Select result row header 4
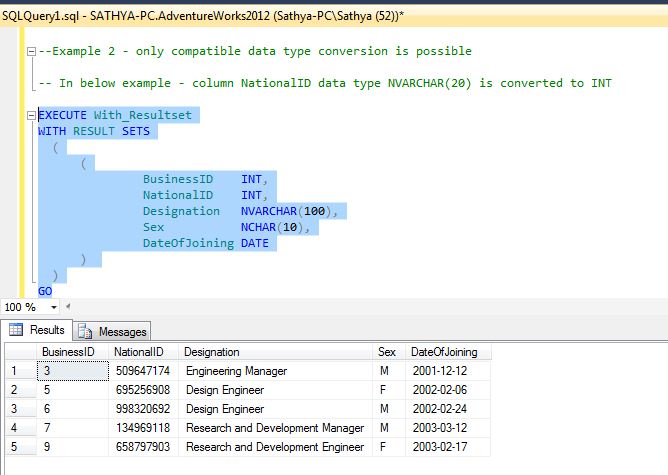Screen dimensions: 668x475 click(x=21, y=428)
